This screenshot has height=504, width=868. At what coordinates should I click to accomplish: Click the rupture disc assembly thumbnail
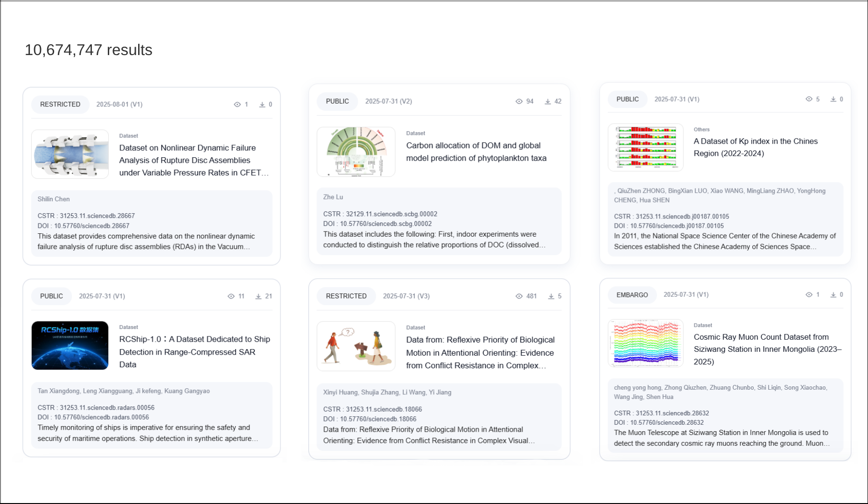[x=70, y=154]
